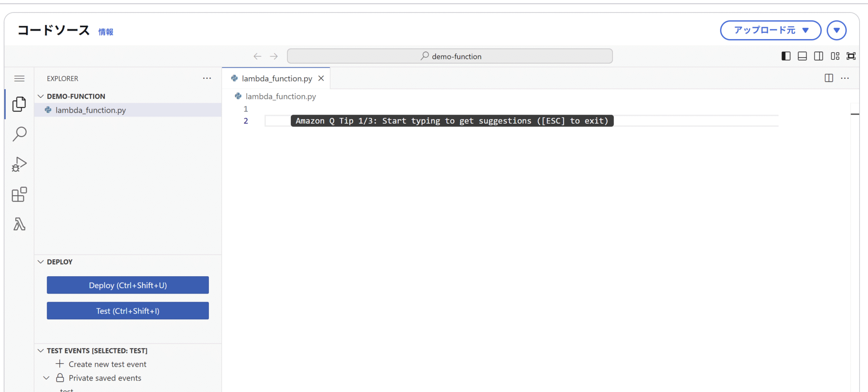
Task: Select the Explorer icon in the activity bar
Action: pos(19,104)
